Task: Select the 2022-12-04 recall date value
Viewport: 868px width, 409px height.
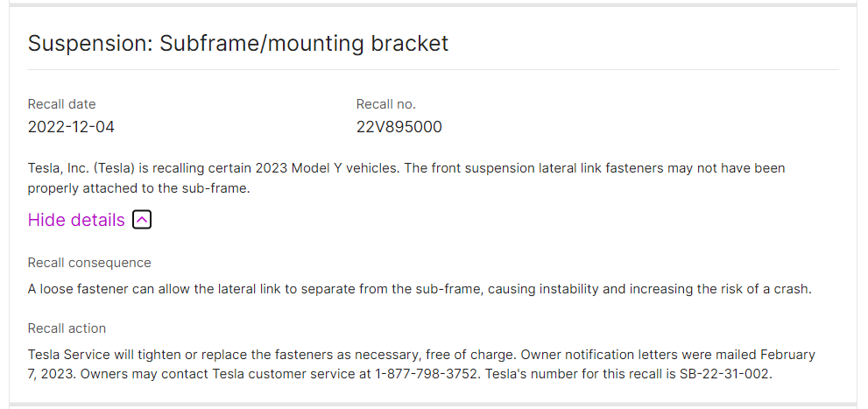Action: coord(71,127)
